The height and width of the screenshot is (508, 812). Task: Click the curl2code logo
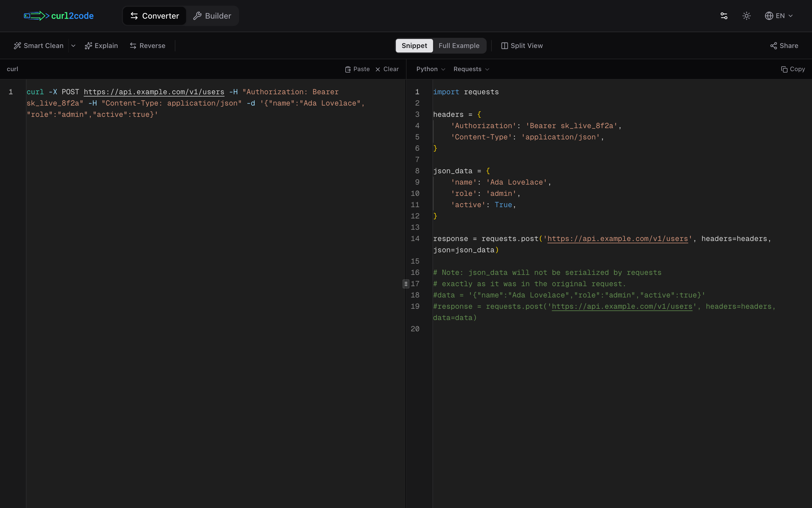click(x=59, y=16)
